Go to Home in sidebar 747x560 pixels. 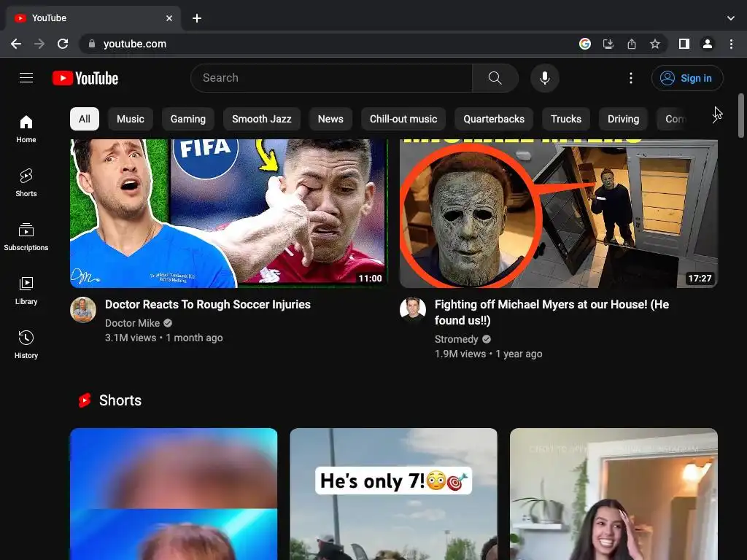tap(26, 129)
